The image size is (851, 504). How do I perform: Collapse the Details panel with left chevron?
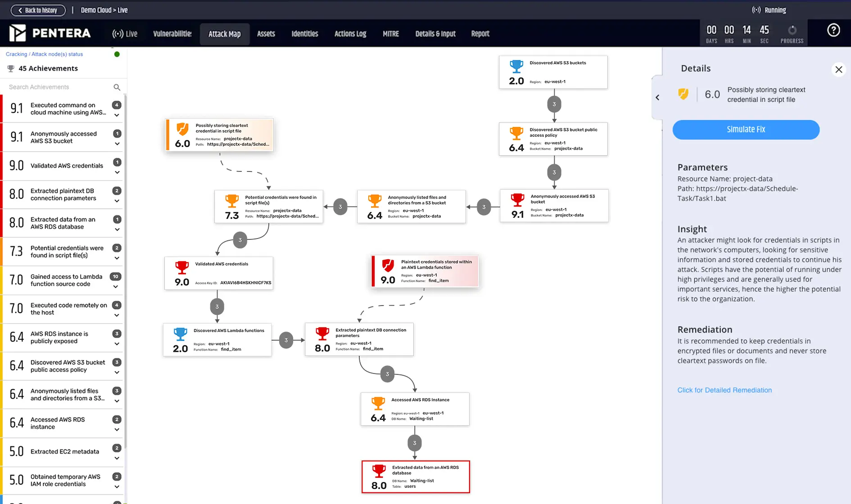[x=657, y=97]
